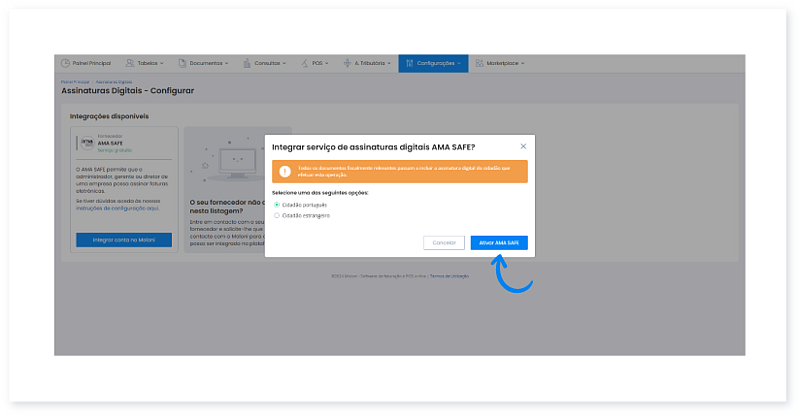Click the Tabelas menu icon

[129, 63]
